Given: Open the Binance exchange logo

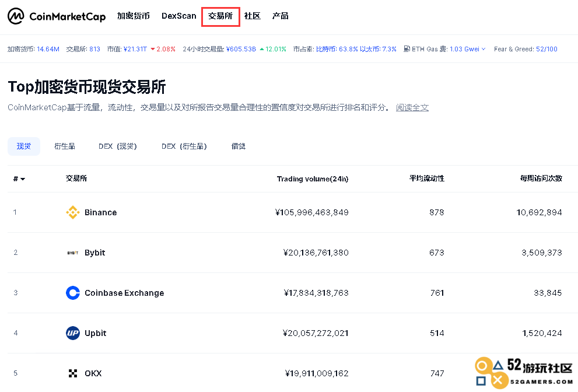Looking at the screenshot, I should tap(73, 212).
